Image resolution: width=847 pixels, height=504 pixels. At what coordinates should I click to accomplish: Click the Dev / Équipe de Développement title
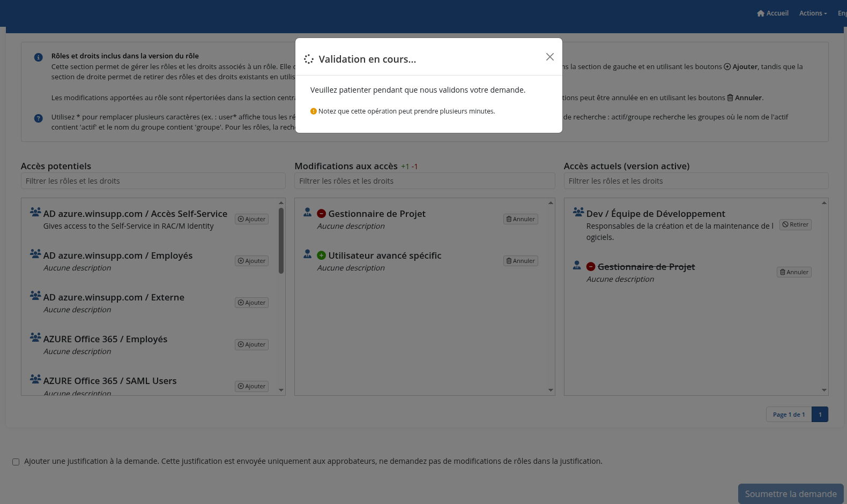pyautogui.click(x=656, y=214)
